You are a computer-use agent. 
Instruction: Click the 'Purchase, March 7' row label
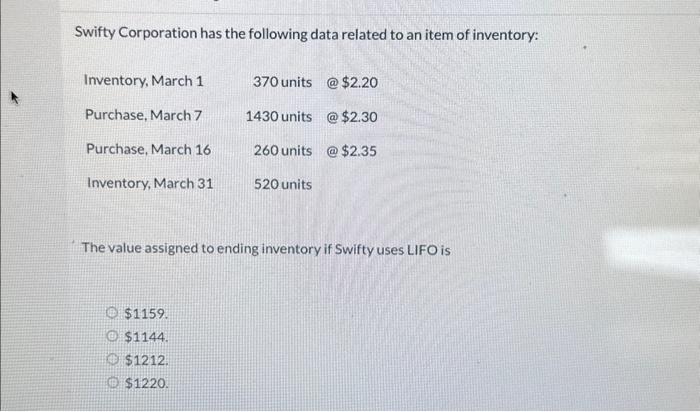(144, 115)
